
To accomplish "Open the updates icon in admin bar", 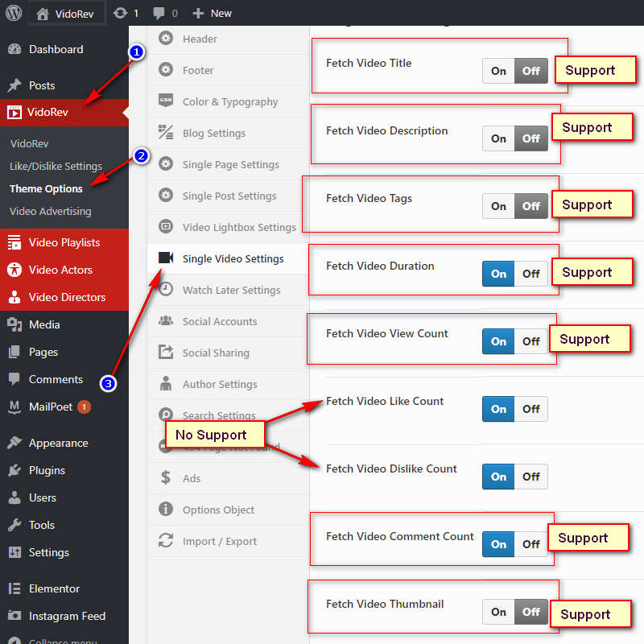I will click(x=121, y=13).
